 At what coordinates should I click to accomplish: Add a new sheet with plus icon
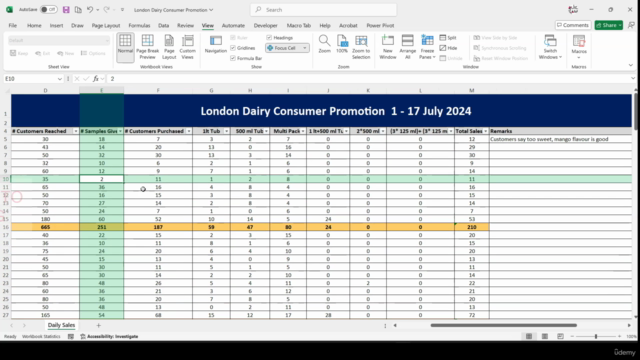(98, 325)
